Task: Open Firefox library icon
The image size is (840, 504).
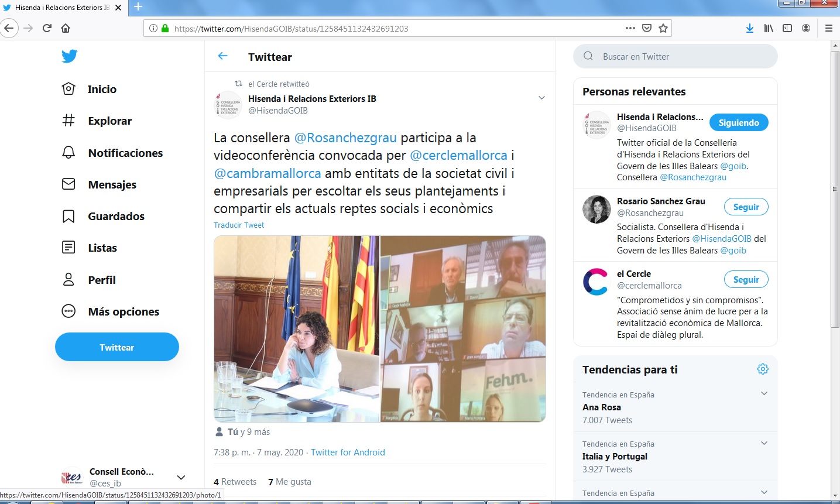Action: pos(769,28)
